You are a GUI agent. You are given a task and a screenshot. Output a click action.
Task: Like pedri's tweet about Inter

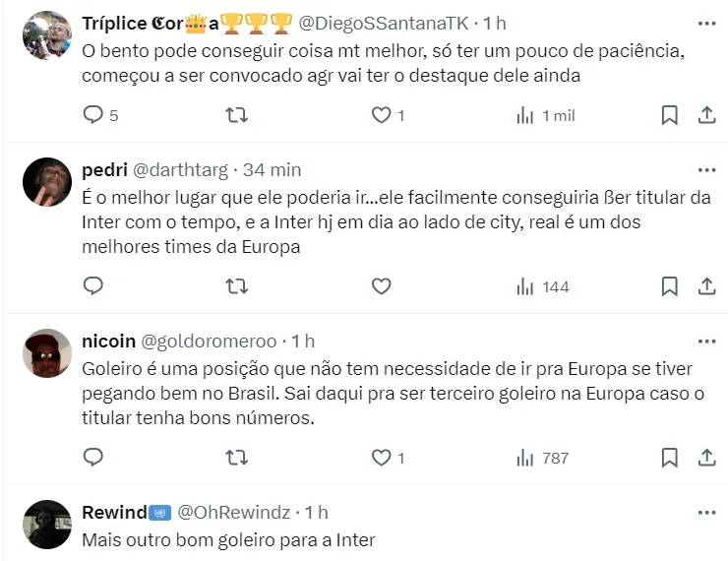(x=382, y=286)
